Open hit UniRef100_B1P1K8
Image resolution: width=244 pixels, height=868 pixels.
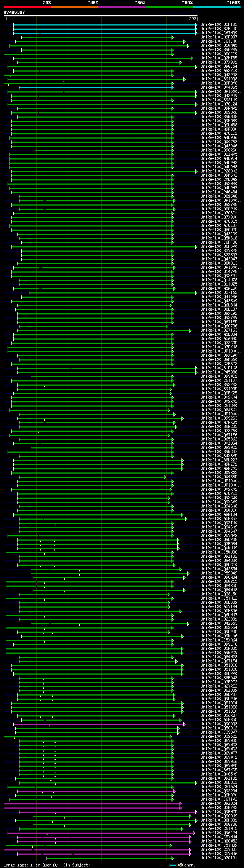pos(219,368)
